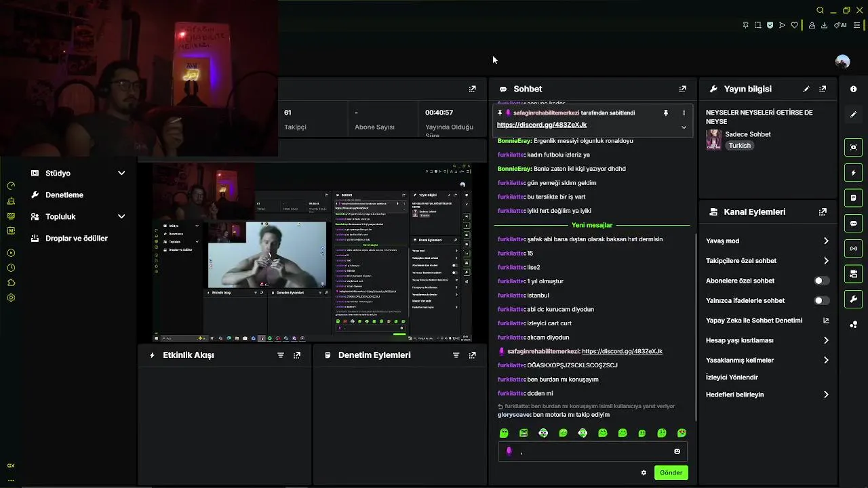The image size is (868, 488).
Task: Jump to Yeni mesajlar divider
Action: (x=592, y=225)
